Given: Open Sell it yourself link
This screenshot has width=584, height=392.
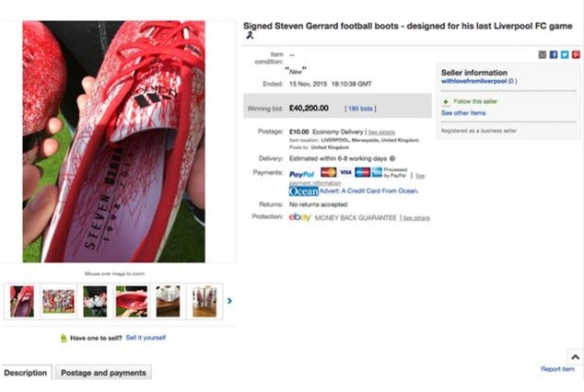Looking at the screenshot, I should click(x=146, y=338).
